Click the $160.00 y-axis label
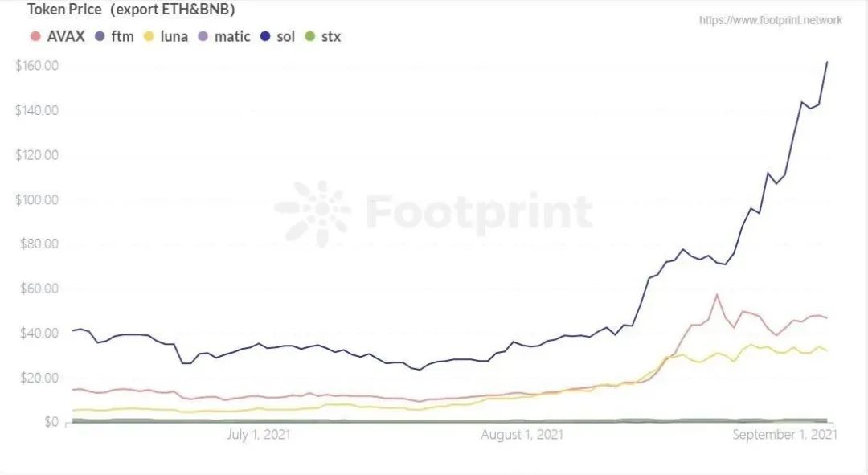Screen dimensions: 868x475 (x=37, y=66)
